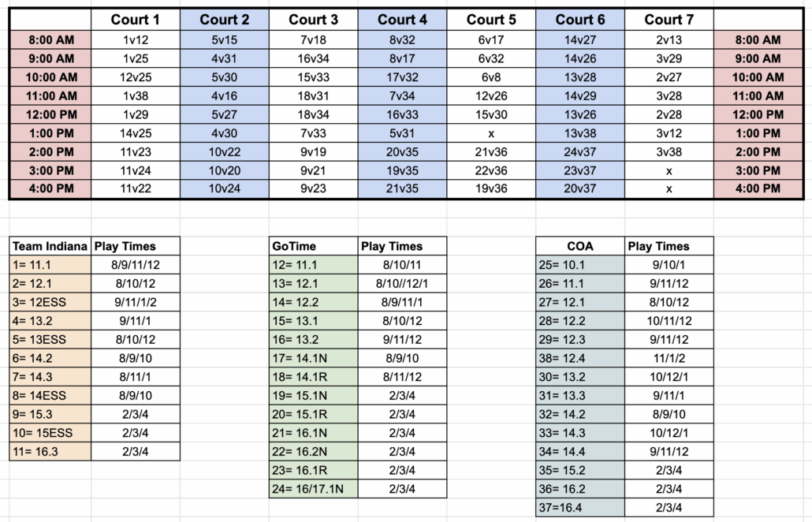Click the 3= 12ESS team cell
Image resolution: width=812 pixels, height=522 pixels.
click(x=50, y=302)
